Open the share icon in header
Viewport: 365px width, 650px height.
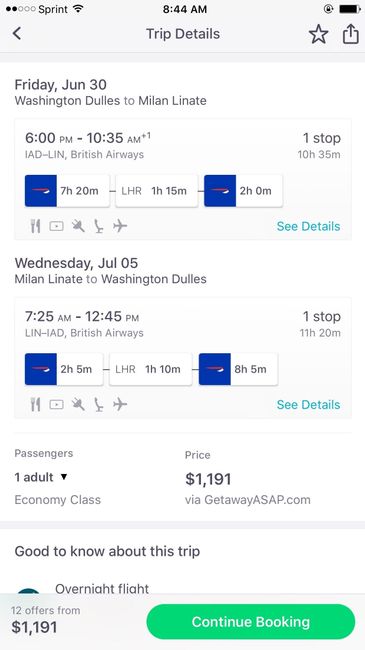(350, 34)
